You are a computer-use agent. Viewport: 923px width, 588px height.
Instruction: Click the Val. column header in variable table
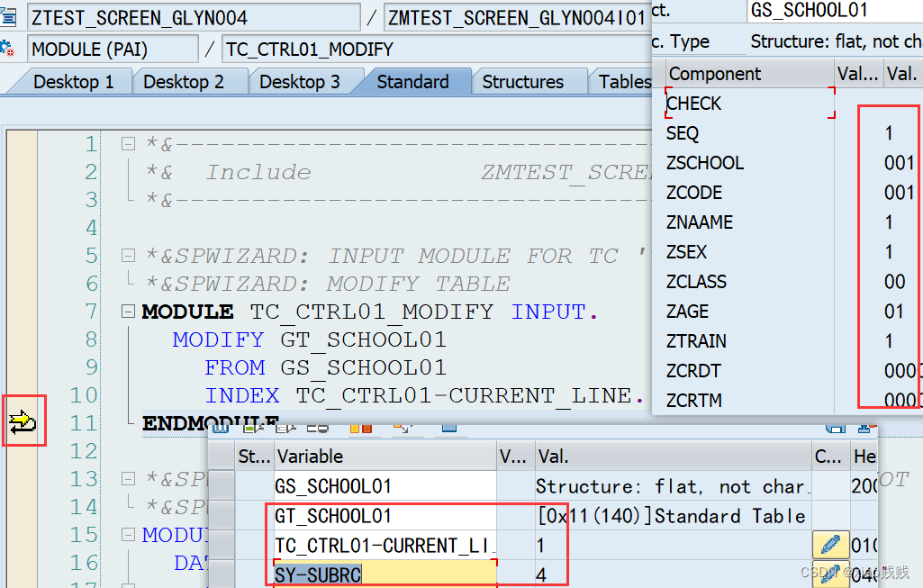[673, 457]
